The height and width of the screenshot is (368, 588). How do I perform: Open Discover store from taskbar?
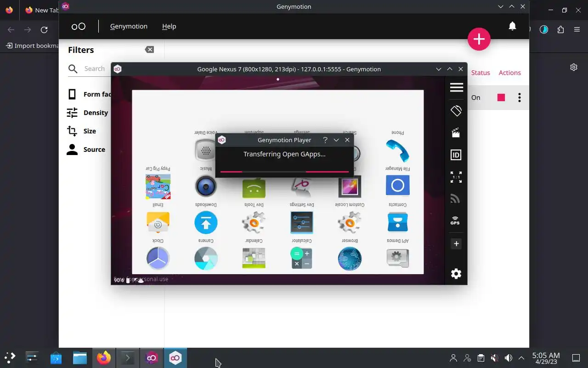pos(56,357)
